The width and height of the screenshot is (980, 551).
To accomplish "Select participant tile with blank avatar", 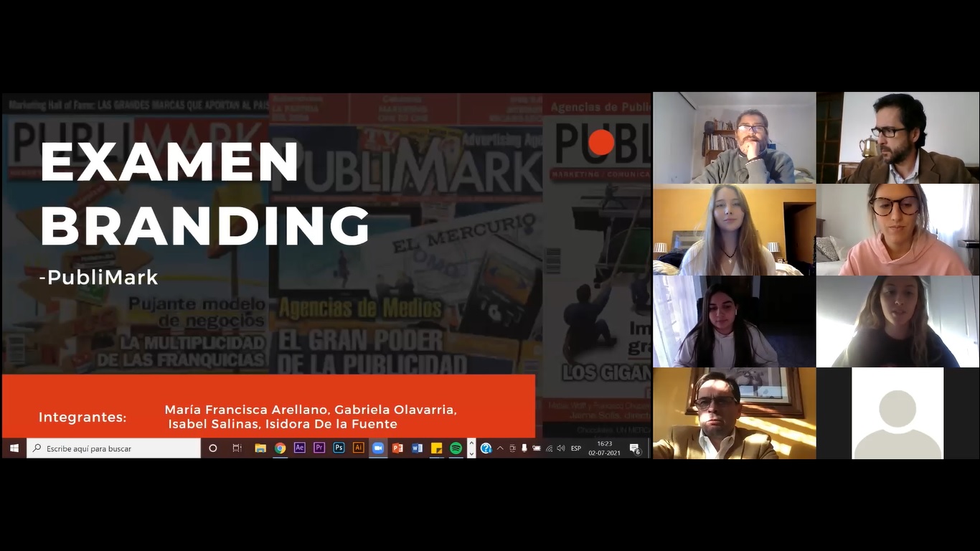I will (x=897, y=413).
